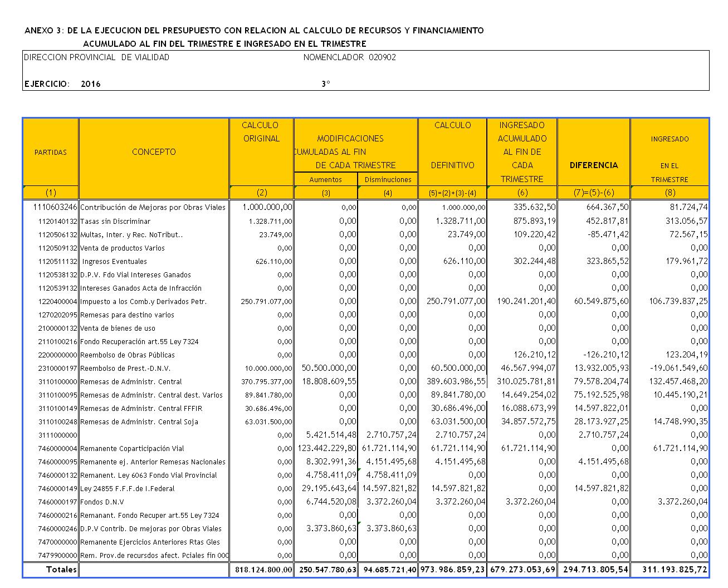Click Venta de productos Varios cell
This screenshot has width=728, height=588.
pos(123,248)
